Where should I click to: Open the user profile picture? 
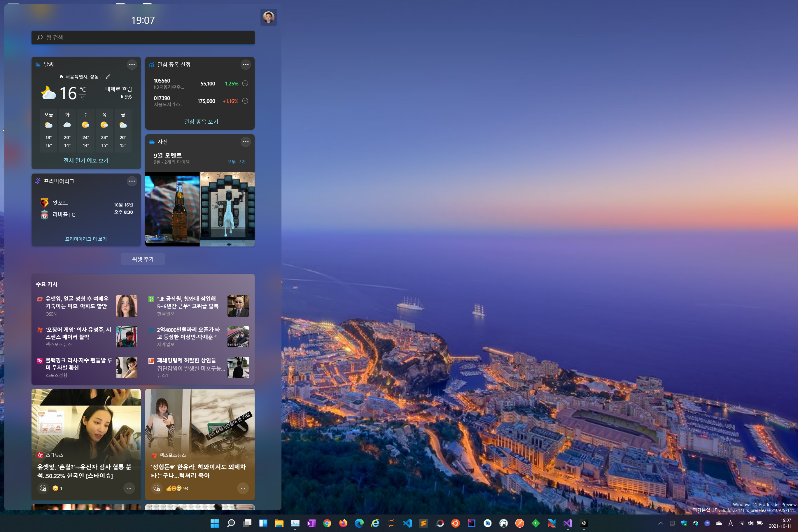tap(268, 17)
